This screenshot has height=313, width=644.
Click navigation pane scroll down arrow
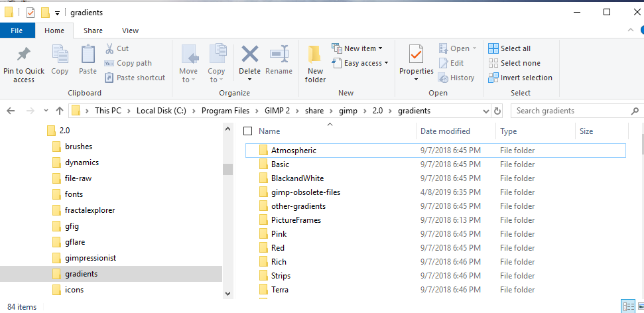[228, 293]
